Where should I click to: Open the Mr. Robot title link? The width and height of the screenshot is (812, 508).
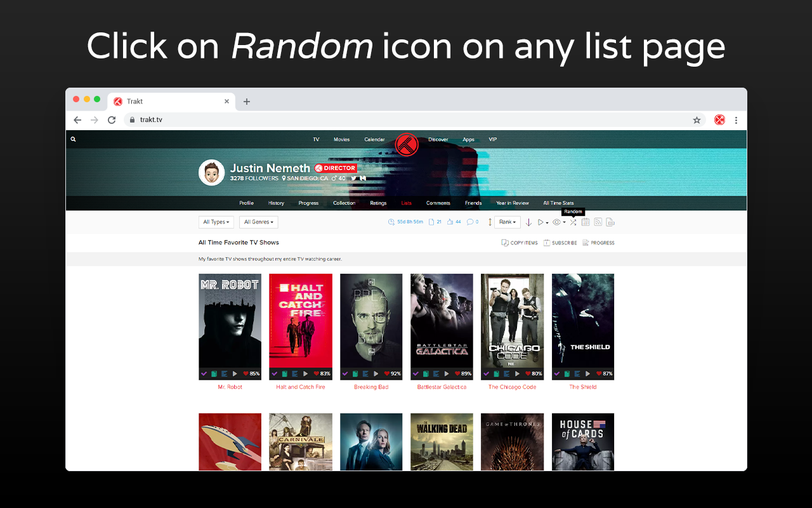pyautogui.click(x=230, y=387)
